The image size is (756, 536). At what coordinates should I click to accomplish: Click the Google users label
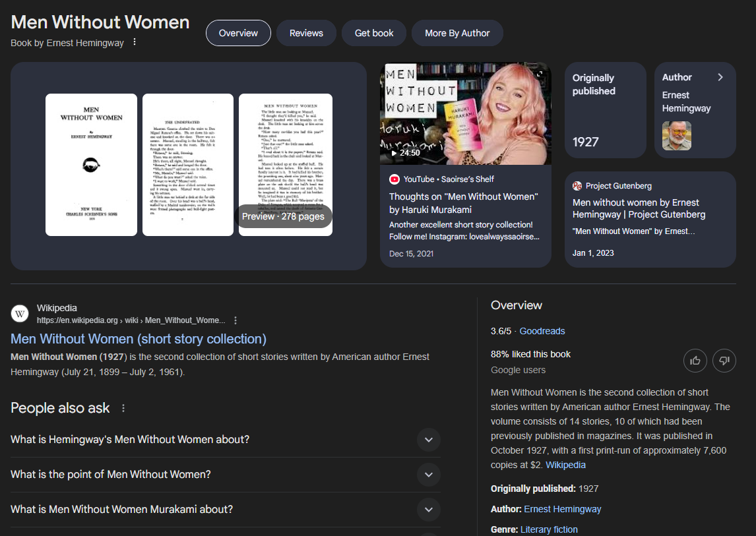[519, 370]
